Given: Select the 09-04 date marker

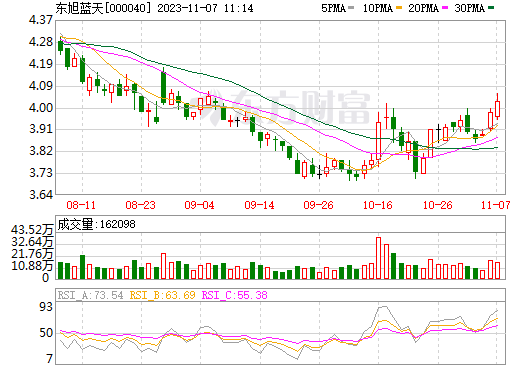Looking at the screenshot, I should point(199,205).
